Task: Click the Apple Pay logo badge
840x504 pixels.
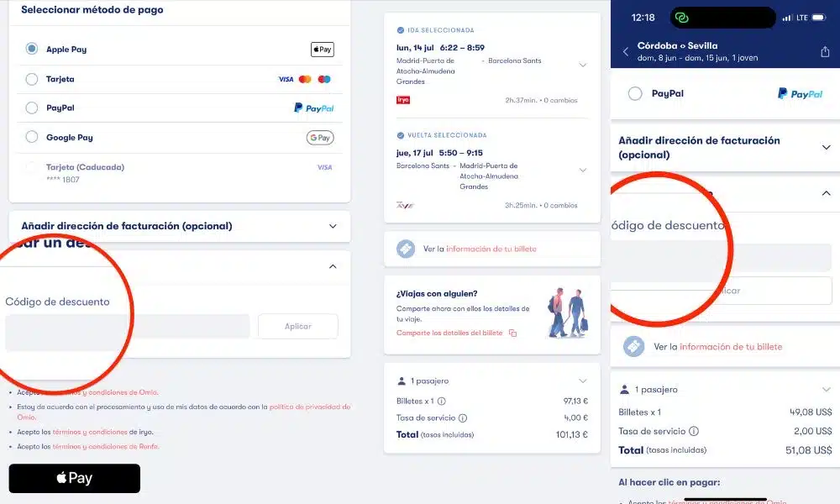Action: [322, 49]
